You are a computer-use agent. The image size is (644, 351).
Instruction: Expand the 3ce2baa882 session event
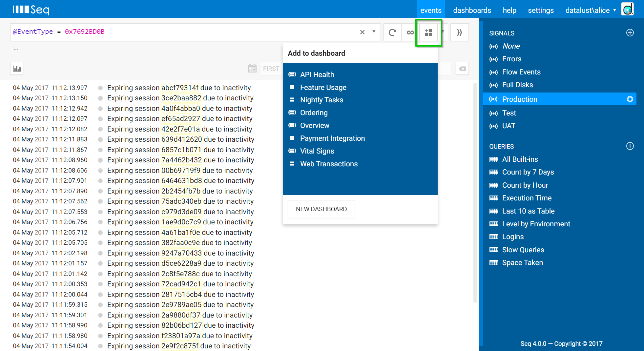pyautogui.click(x=180, y=98)
